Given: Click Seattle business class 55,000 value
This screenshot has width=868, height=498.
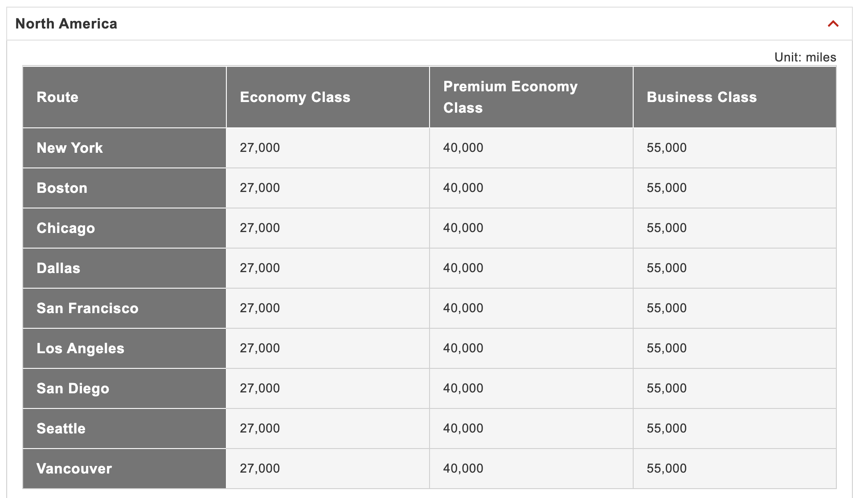Looking at the screenshot, I should (667, 429).
